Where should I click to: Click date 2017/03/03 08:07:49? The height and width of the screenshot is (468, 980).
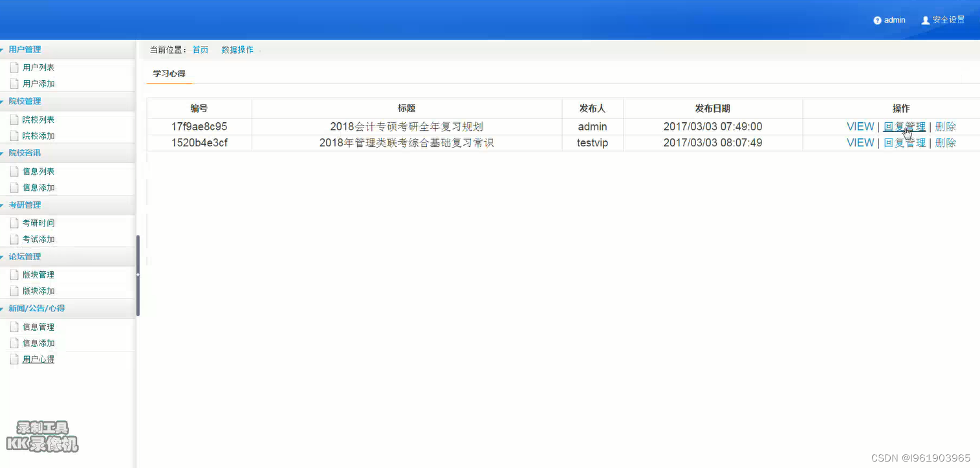coord(713,143)
